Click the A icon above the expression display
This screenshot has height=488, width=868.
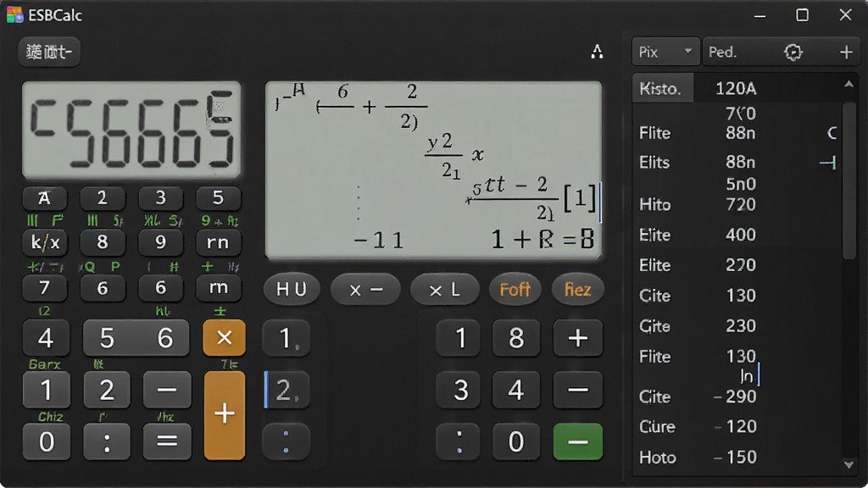click(x=597, y=52)
